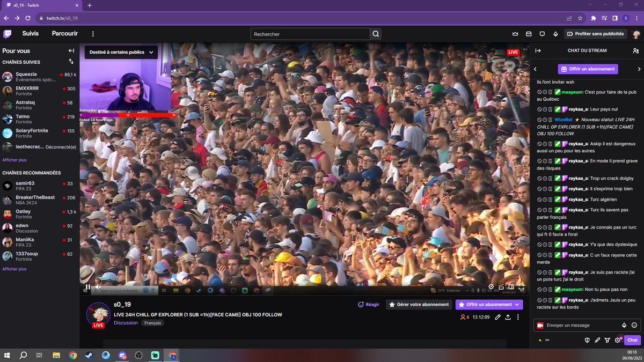
Task: Click the sword mod view icon below chat
Action: point(597,340)
